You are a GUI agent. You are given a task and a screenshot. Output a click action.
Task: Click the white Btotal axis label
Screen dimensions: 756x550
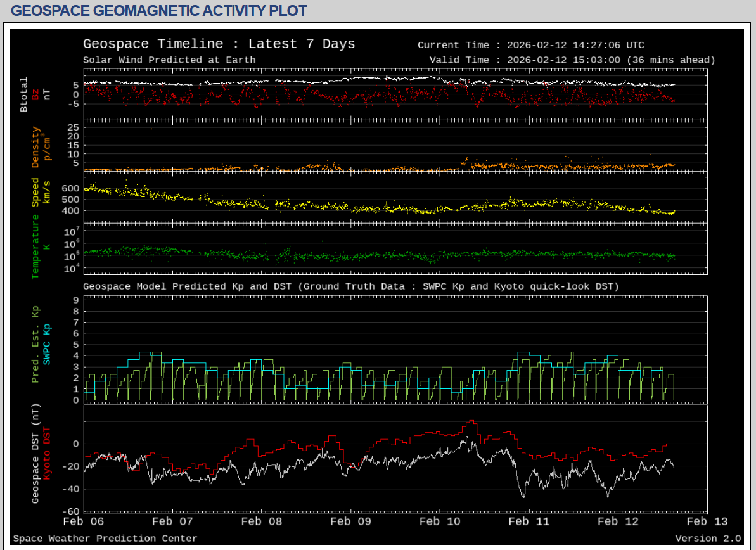(24, 95)
